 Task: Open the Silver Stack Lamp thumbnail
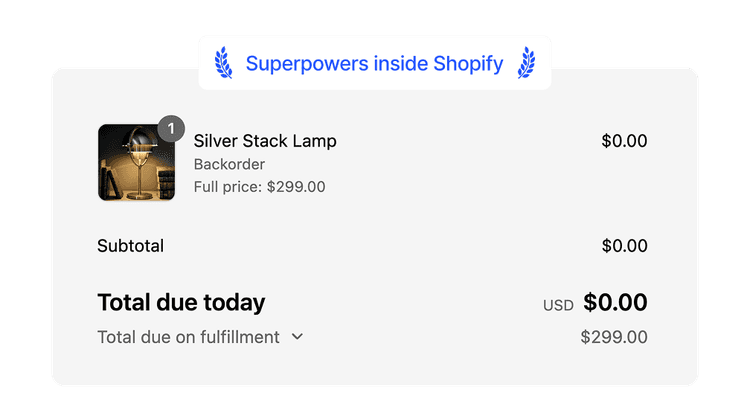[x=136, y=162]
